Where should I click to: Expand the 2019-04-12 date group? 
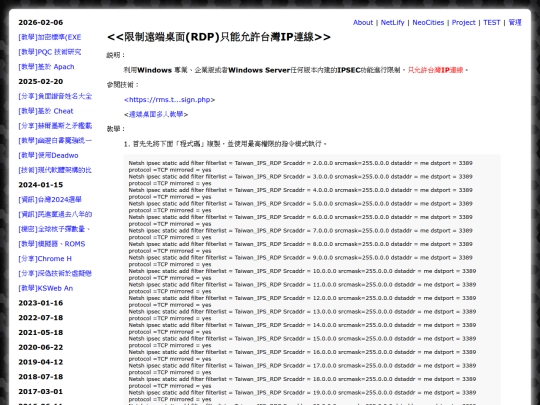(41, 362)
